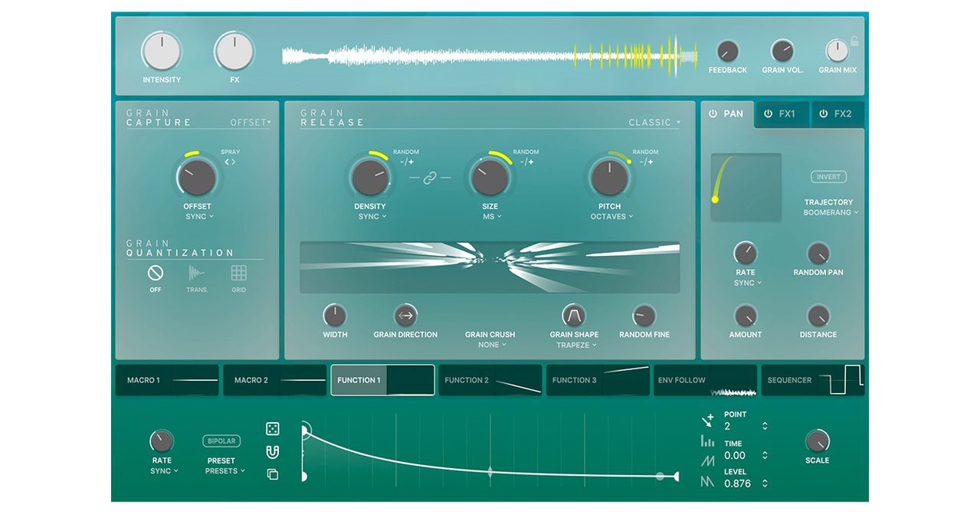Open the Trajectory Boomerang dropdown
The image size is (980, 521).
[831, 212]
